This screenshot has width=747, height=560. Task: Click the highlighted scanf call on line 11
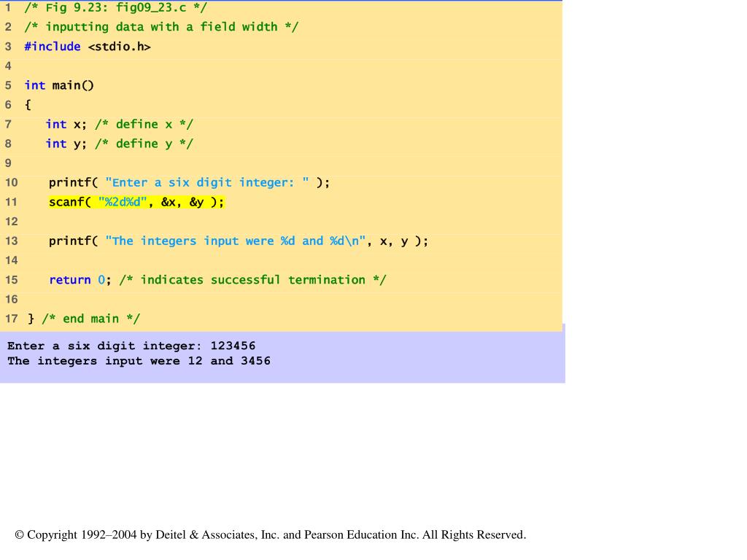[x=136, y=202]
